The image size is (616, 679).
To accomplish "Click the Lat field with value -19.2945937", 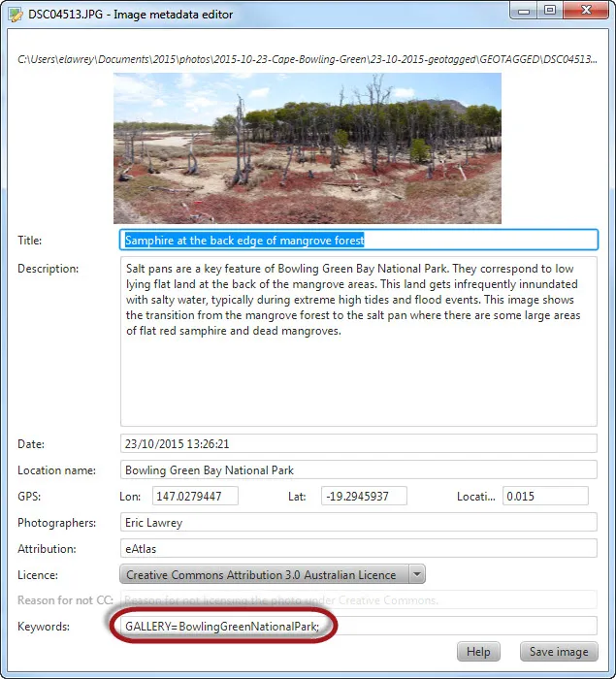I will click(x=364, y=496).
